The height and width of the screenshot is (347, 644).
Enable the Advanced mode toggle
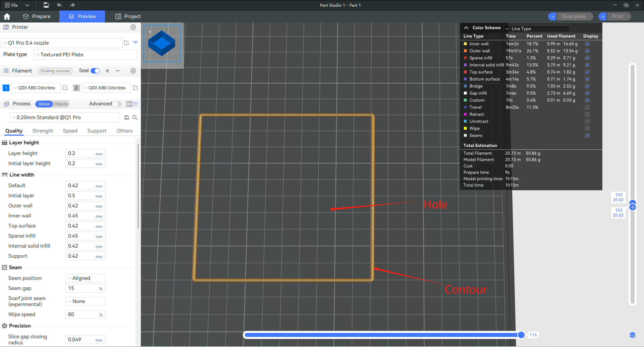[x=117, y=104]
